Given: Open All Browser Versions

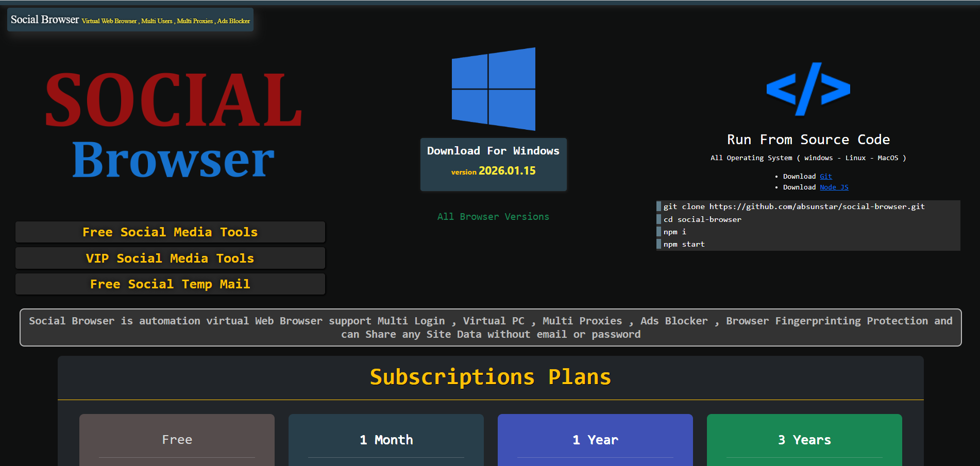Looking at the screenshot, I should pyautogui.click(x=493, y=216).
